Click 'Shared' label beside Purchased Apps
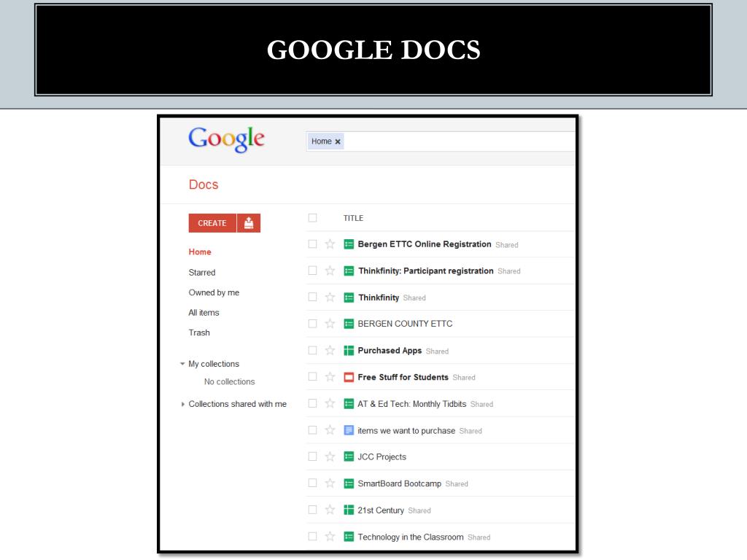Image resolution: width=747 pixels, height=560 pixels. [438, 351]
